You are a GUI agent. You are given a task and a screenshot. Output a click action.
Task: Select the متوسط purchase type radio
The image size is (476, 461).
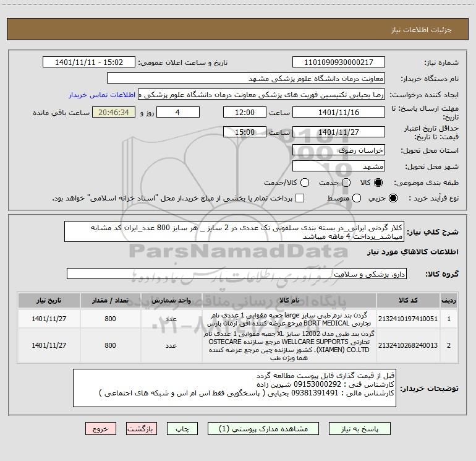[357, 198]
